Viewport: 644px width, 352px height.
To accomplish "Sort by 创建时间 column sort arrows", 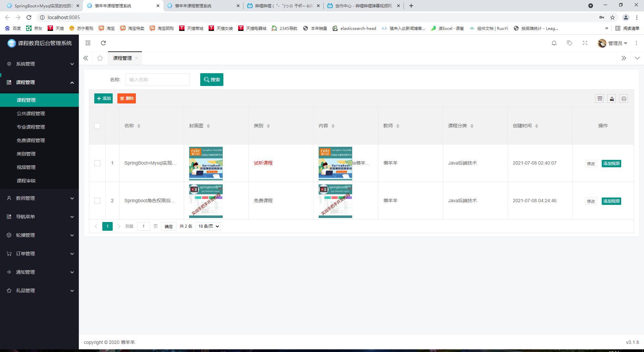I will [537, 126].
